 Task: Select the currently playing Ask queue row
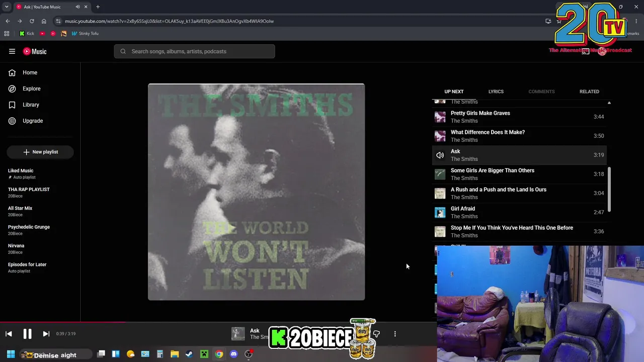tap(519, 155)
